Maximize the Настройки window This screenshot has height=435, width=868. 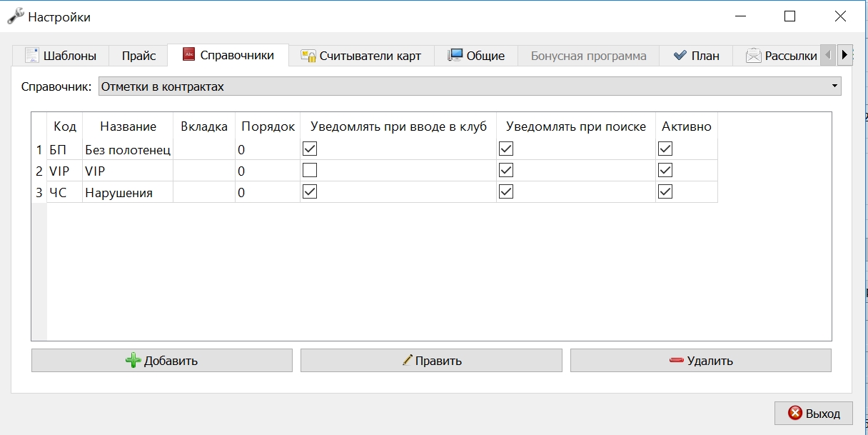[789, 16]
